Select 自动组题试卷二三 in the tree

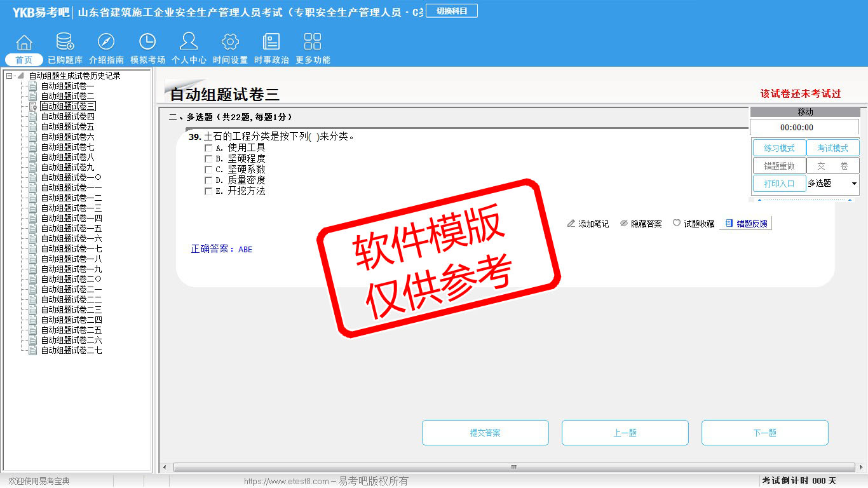coord(71,309)
